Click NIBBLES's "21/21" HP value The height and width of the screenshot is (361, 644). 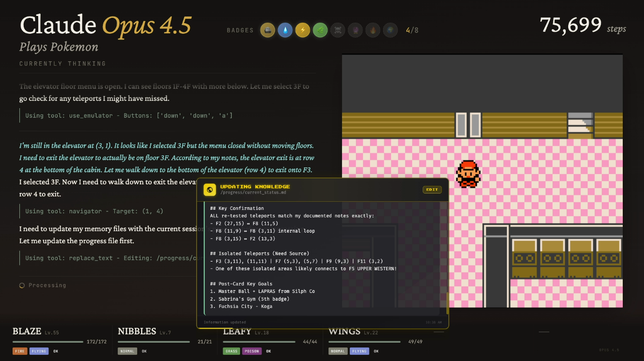pos(205,342)
